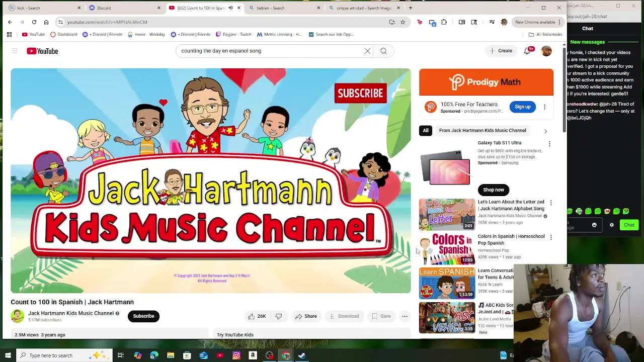This screenshot has height=362, width=644.
Task: Select From Jack Hartmann Kids Music Channel chip
Action: tap(482, 131)
